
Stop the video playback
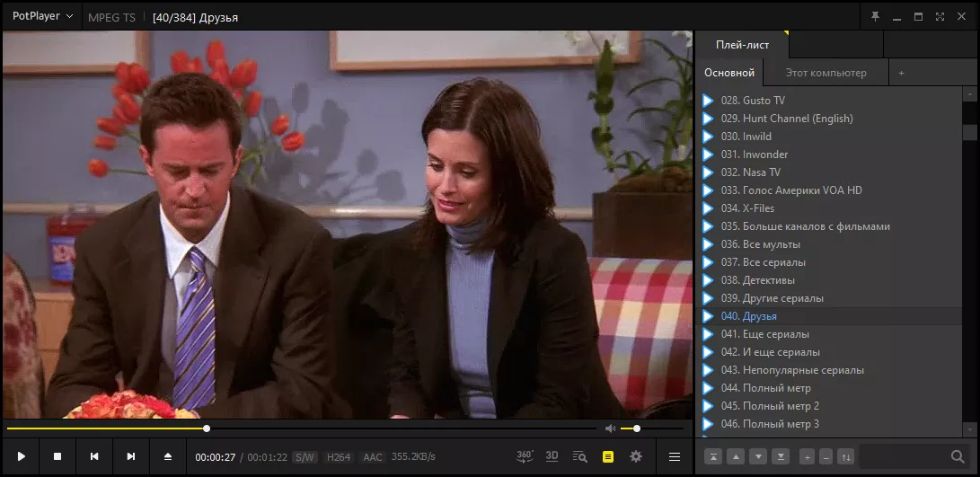click(x=57, y=456)
